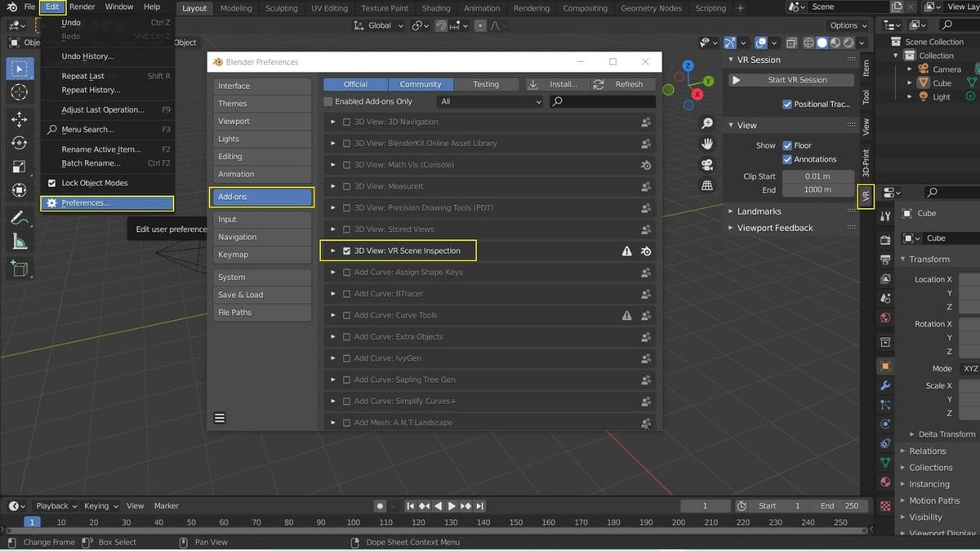The width and height of the screenshot is (980, 551).
Task: Expand the Landmarks panel
Action: coord(759,211)
